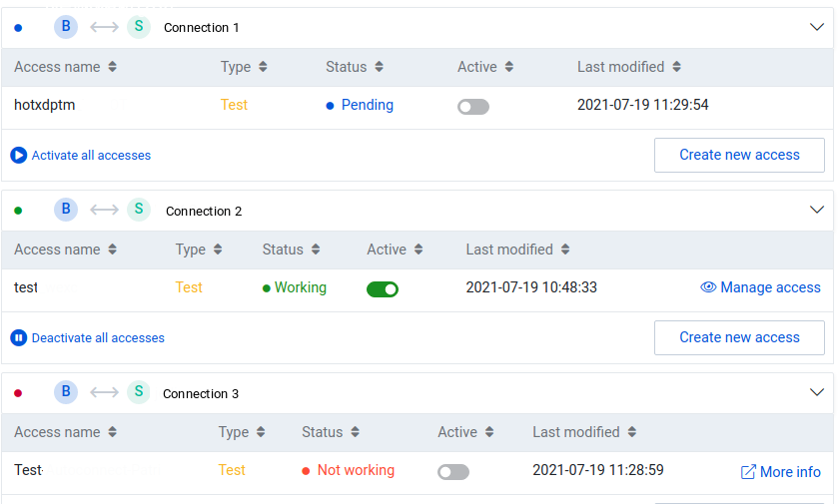839x504 pixels.
Task: Click the blue status dot of Connection 1
Action: point(18,28)
